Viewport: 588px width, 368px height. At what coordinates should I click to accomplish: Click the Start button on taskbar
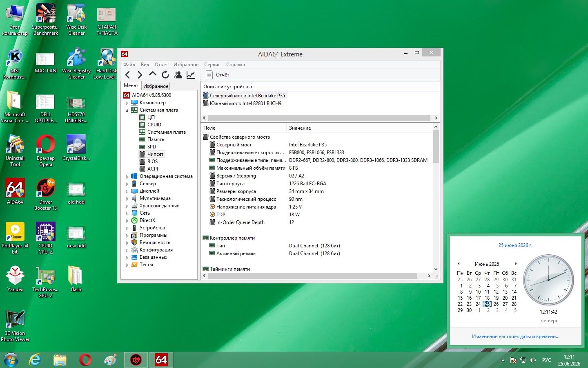[11, 360]
